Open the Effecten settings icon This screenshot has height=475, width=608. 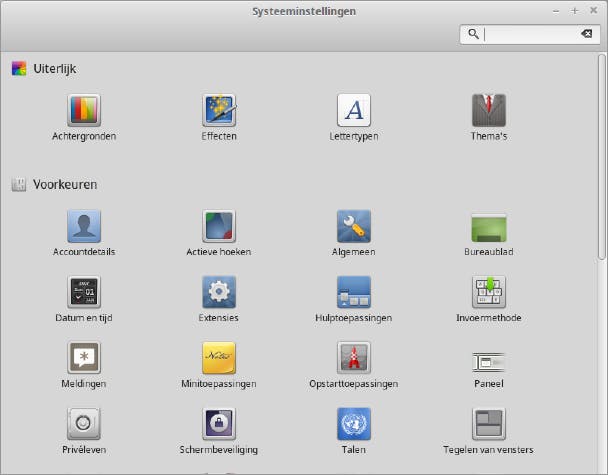(x=219, y=111)
